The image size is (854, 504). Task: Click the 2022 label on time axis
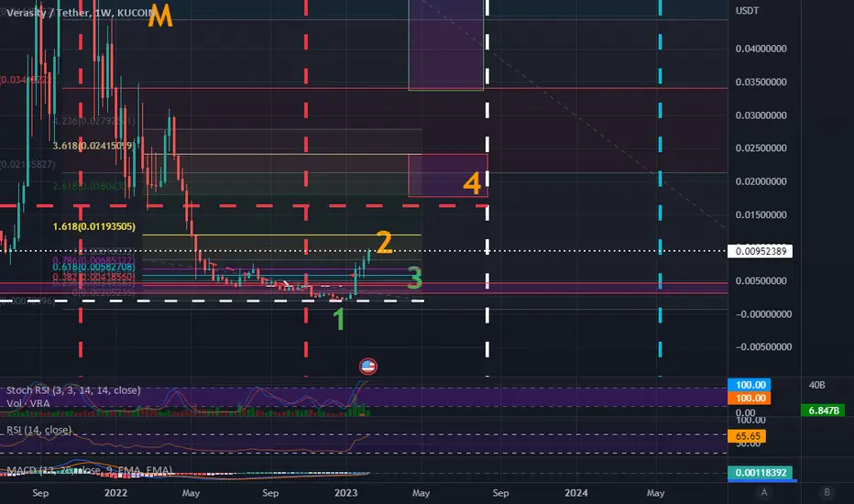click(115, 493)
